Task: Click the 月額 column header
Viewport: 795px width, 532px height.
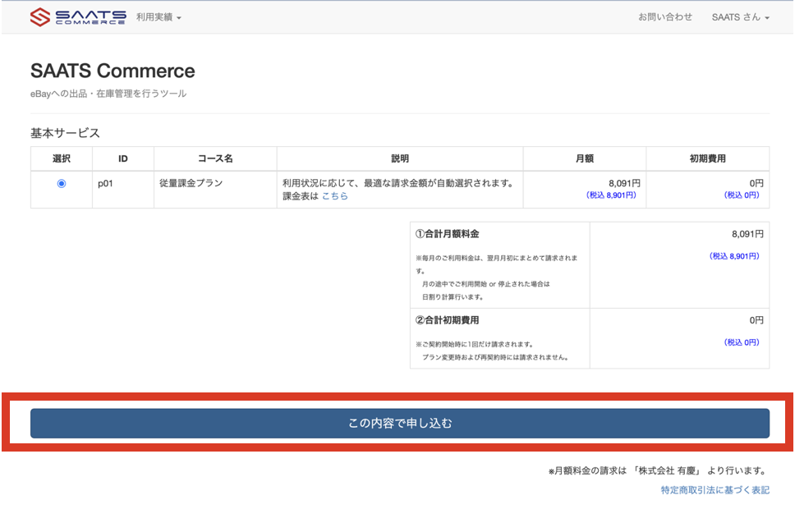Action: pyautogui.click(x=585, y=158)
